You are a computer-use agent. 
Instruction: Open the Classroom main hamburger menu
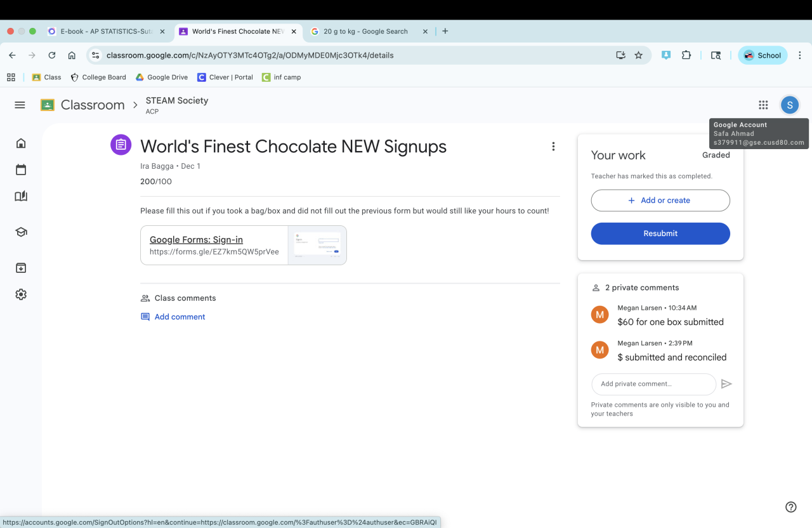(x=20, y=105)
